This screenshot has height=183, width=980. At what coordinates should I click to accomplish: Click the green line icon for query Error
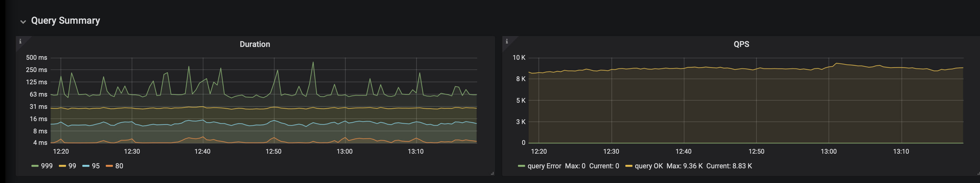pos(522,166)
